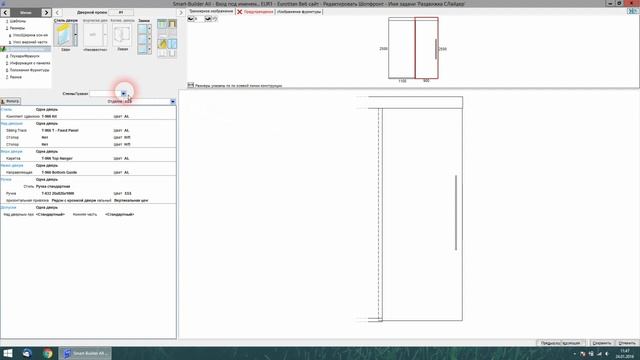The height and width of the screenshot is (360, 640).
Task: Click the T-966 T - Fixed Panel value
Action: [60, 131]
